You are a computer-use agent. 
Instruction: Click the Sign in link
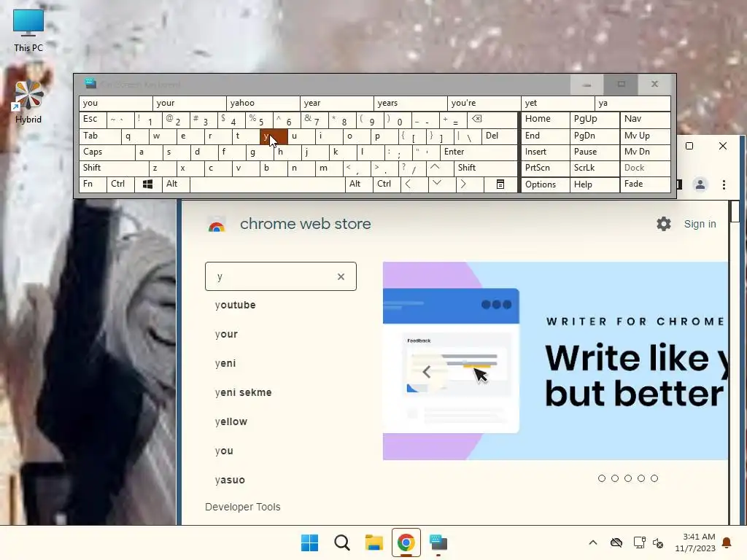click(x=700, y=224)
